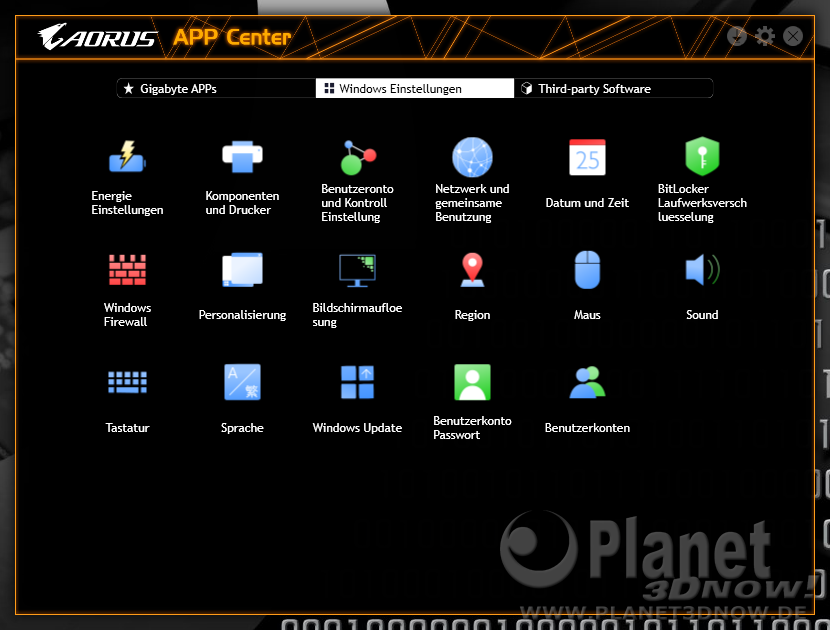Click the 'Maus' label
Screen dimensions: 830x630
coord(587,314)
